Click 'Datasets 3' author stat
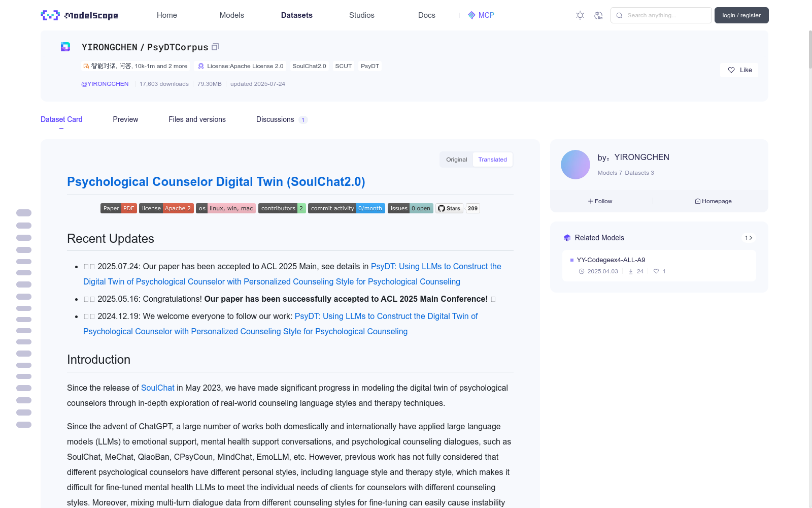This screenshot has width=812, height=508. coord(639,173)
